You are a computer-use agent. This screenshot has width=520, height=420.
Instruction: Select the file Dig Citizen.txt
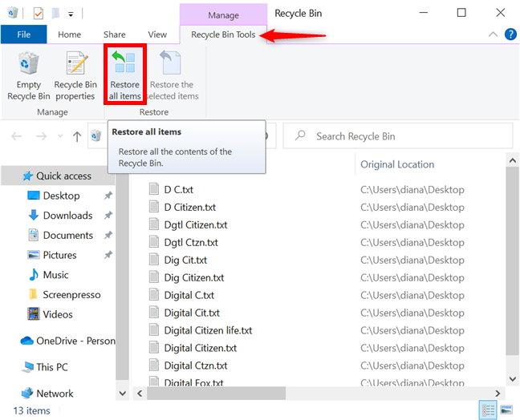tap(194, 277)
